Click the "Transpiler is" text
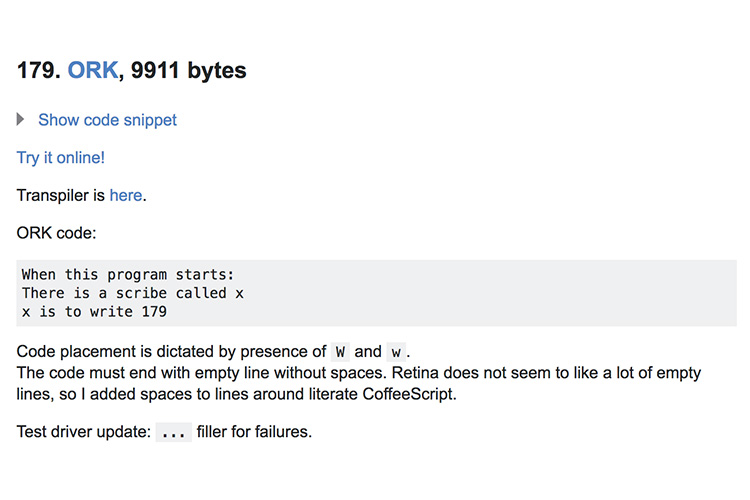Screen dimensions: 750x500 (x=61, y=195)
